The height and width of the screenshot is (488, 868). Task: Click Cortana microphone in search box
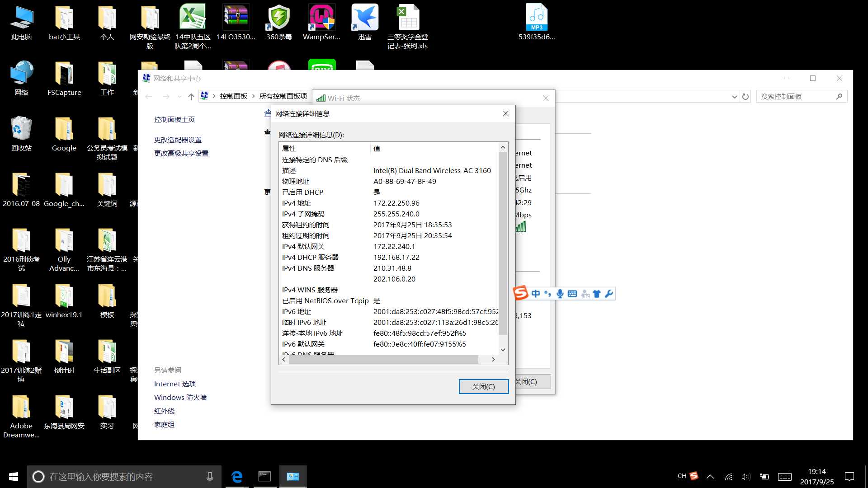[210, 477]
